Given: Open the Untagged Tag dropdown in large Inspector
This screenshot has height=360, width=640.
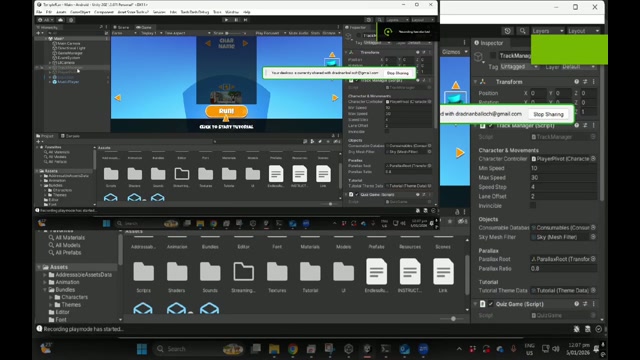Looking at the screenshot, I should pyautogui.click(x=519, y=67).
